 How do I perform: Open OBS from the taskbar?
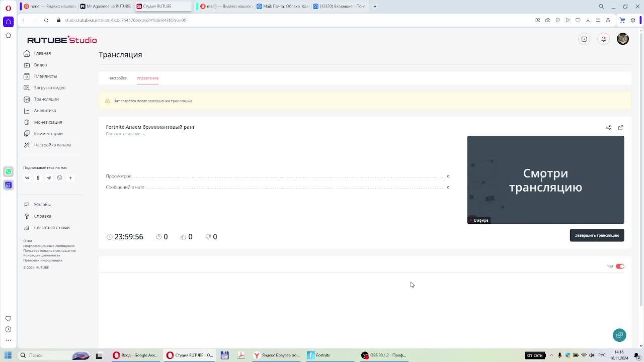(x=384, y=355)
